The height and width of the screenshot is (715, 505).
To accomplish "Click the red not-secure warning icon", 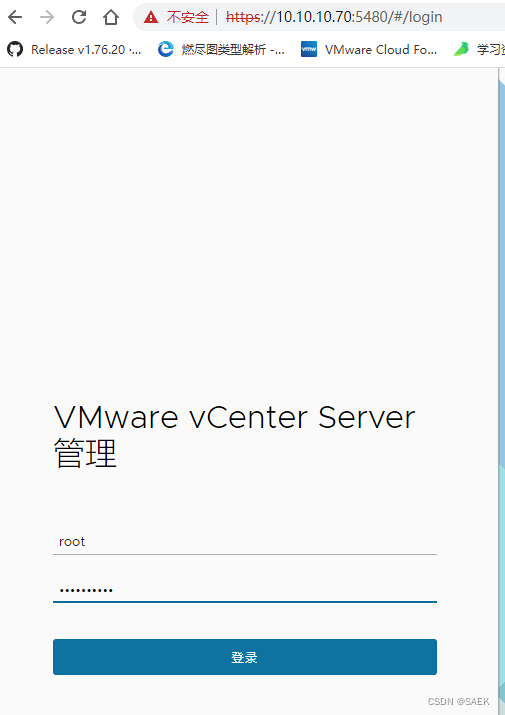I will point(151,17).
